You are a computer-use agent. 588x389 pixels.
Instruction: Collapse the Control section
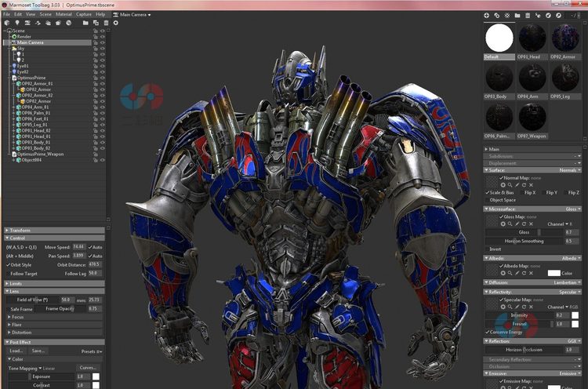tap(55, 238)
